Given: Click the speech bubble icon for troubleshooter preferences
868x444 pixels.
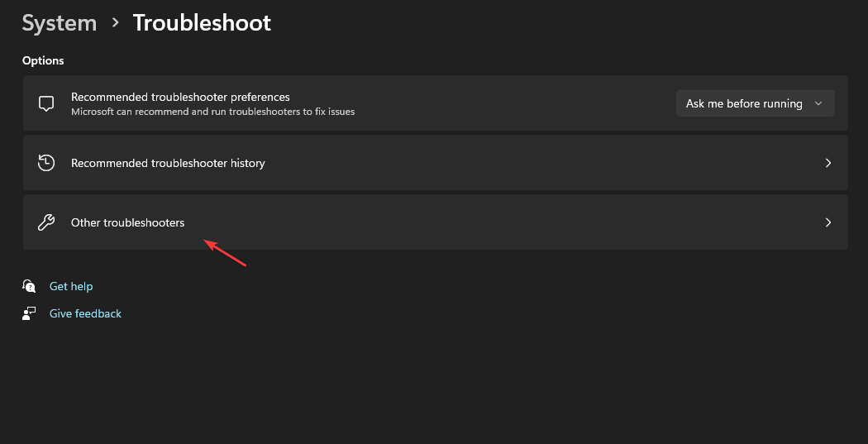Looking at the screenshot, I should (46, 103).
